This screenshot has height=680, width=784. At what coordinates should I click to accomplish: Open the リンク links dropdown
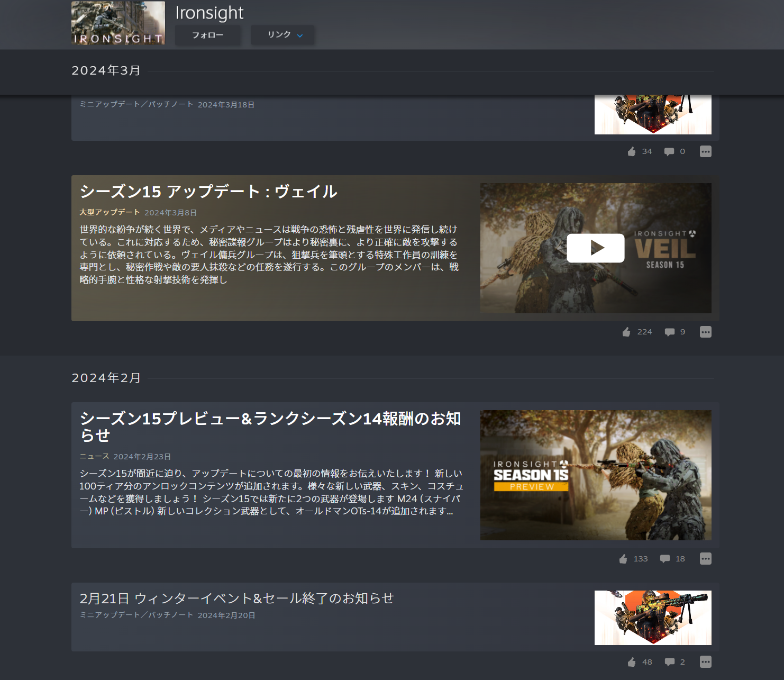coord(282,35)
